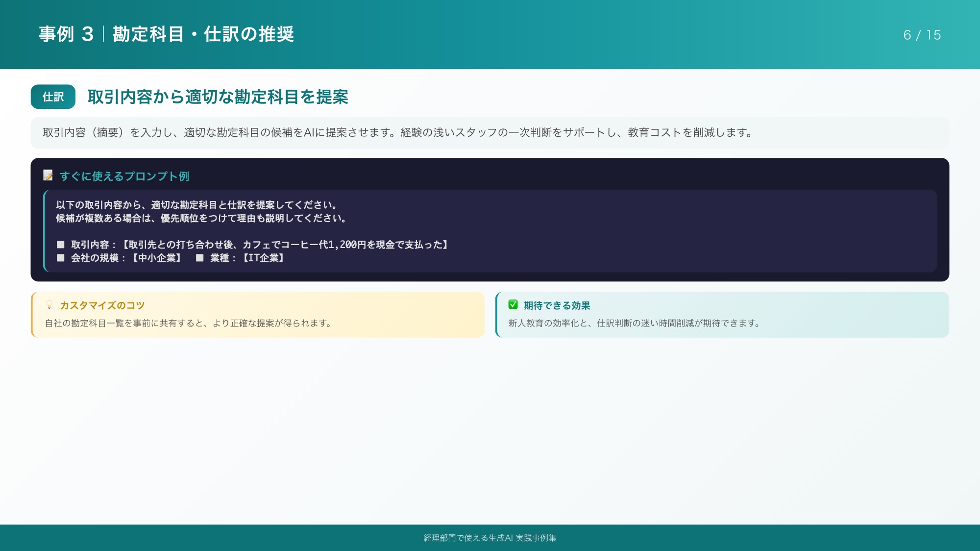Click prompt line 候補が複数ある場合は、優先順位をつけて

pyautogui.click(x=201, y=218)
